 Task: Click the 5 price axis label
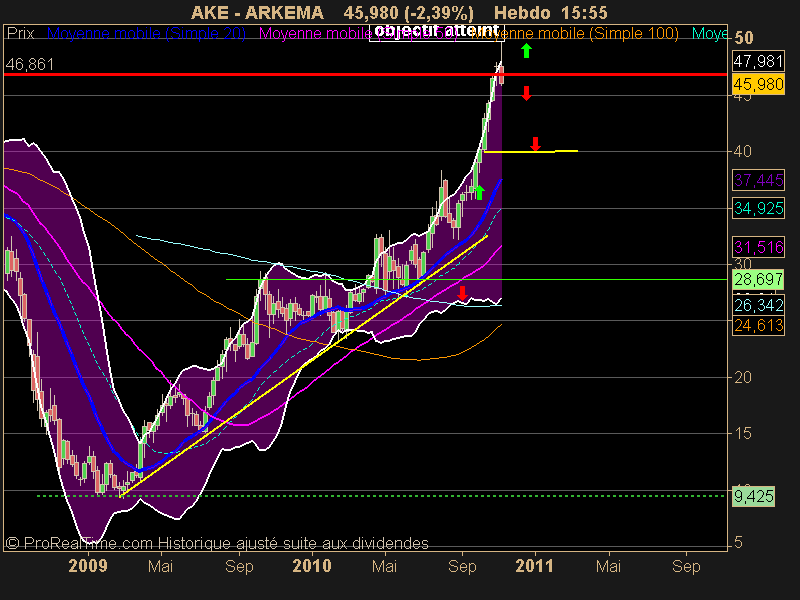click(738, 542)
